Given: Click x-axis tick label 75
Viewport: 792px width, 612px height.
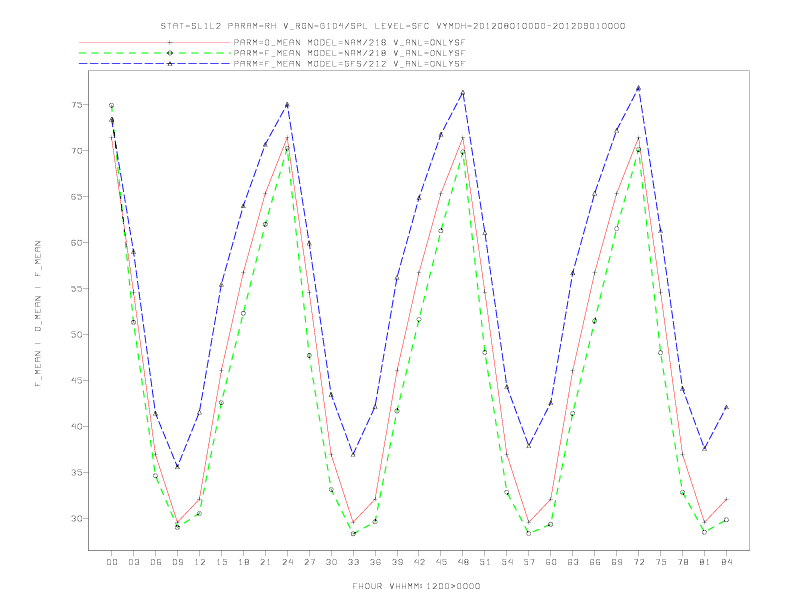Looking at the screenshot, I should (661, 562).
